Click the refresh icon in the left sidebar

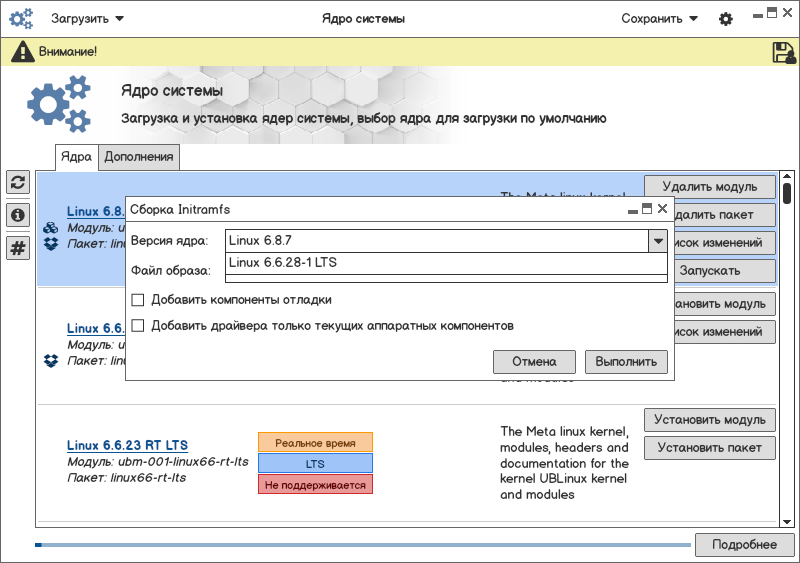tap(18, 182)
